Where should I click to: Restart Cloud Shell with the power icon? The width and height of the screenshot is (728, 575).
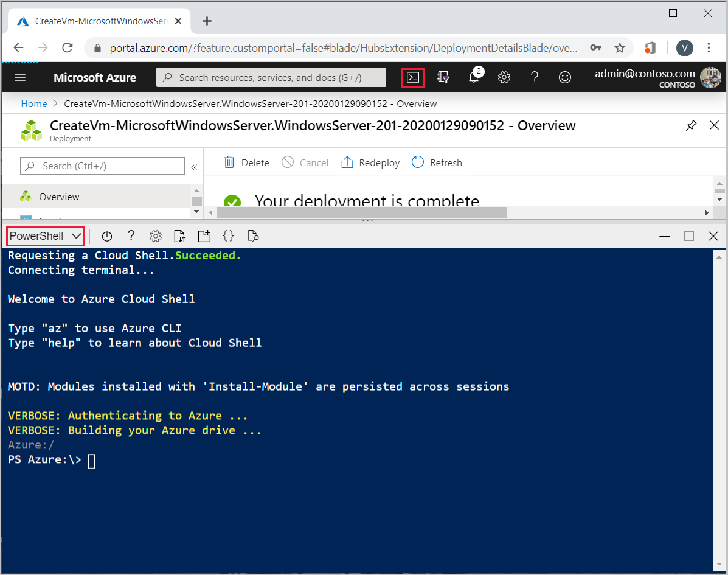coord(107,236)
